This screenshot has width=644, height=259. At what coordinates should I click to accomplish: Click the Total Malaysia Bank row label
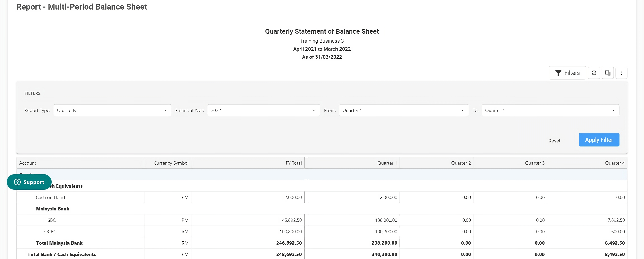click(x=59, y=243)
